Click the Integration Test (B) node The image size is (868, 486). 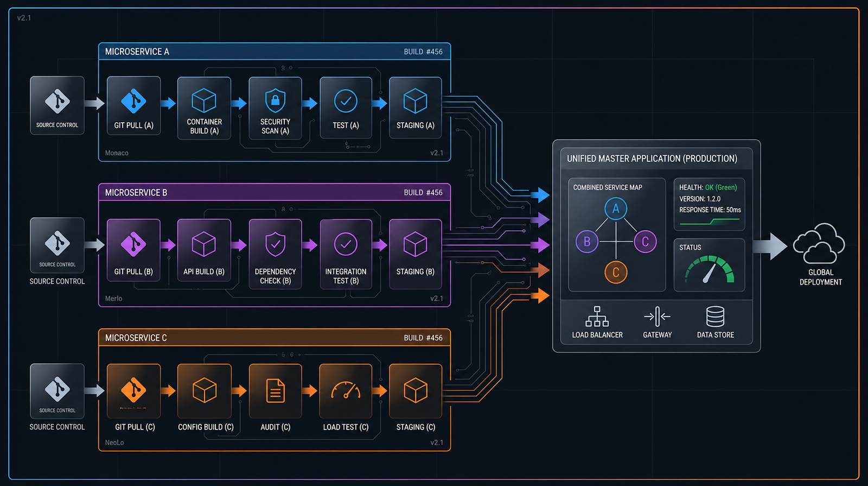pos(346,254)
